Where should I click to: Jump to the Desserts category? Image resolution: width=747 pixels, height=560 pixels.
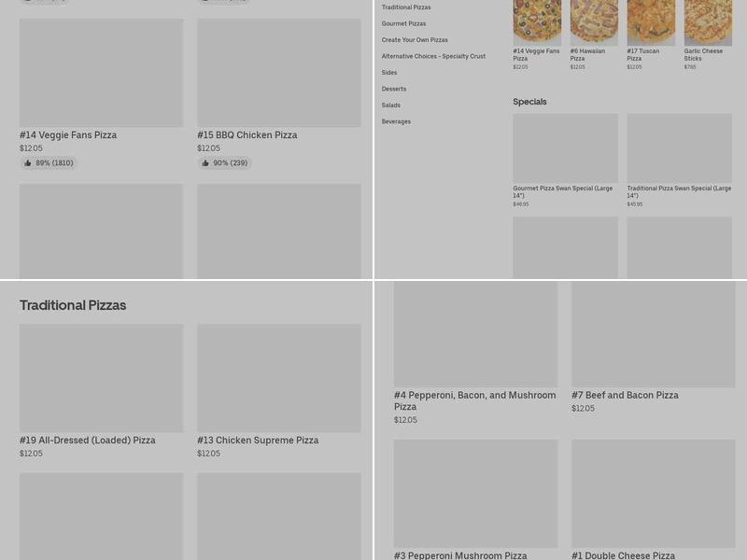[x=394, y=89]
